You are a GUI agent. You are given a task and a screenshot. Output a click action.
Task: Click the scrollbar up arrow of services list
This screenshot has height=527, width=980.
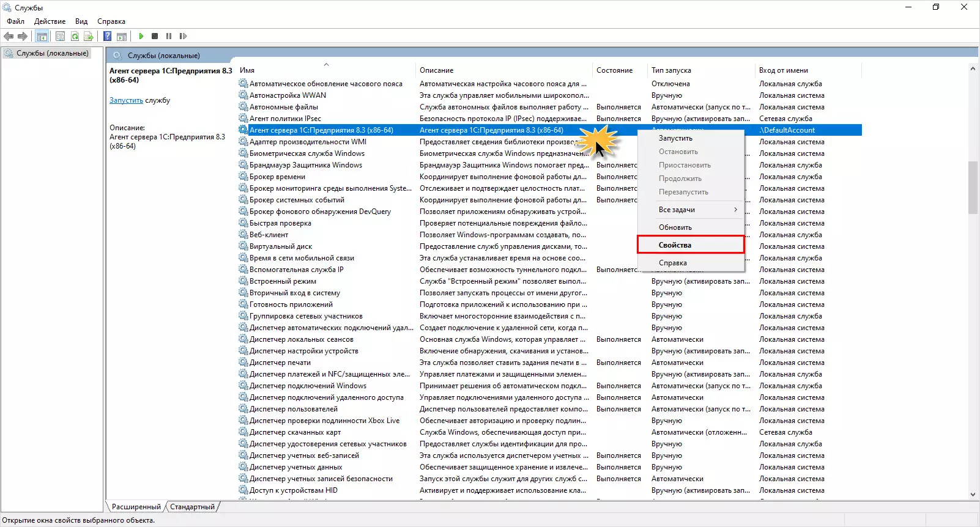tap(973, 68)
